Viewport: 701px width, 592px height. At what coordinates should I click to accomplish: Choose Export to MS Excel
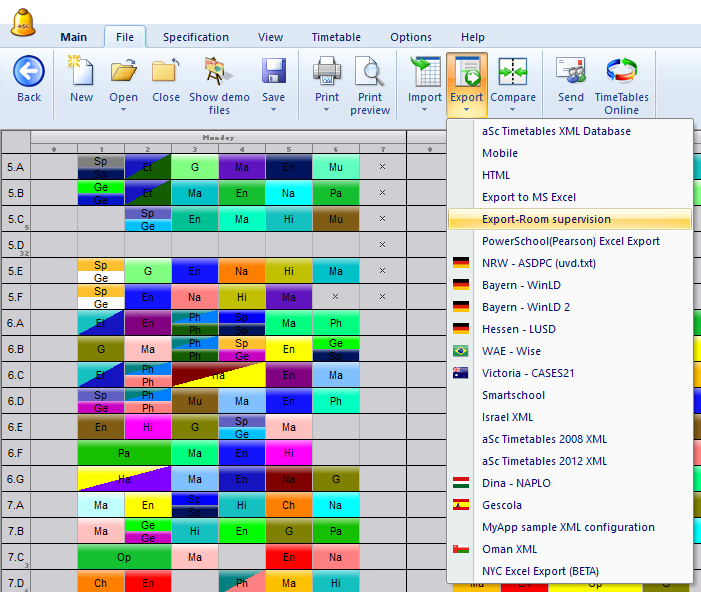click(528, 197)
